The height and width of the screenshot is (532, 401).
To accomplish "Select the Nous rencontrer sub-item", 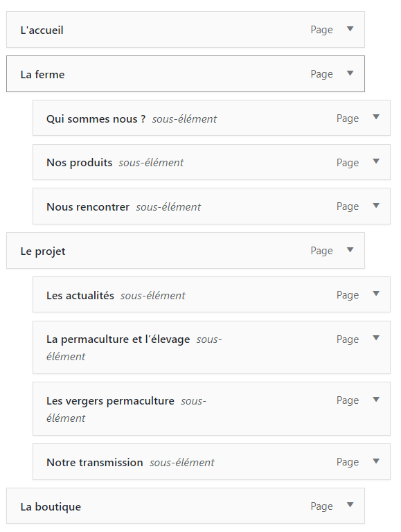I will pos(211,206).
